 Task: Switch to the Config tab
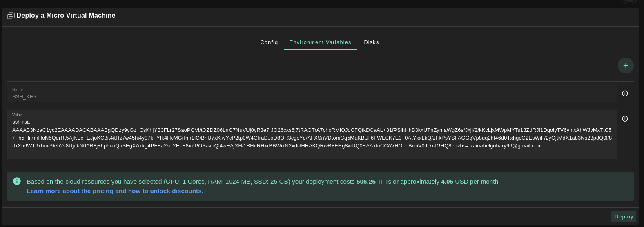[269, 42]
